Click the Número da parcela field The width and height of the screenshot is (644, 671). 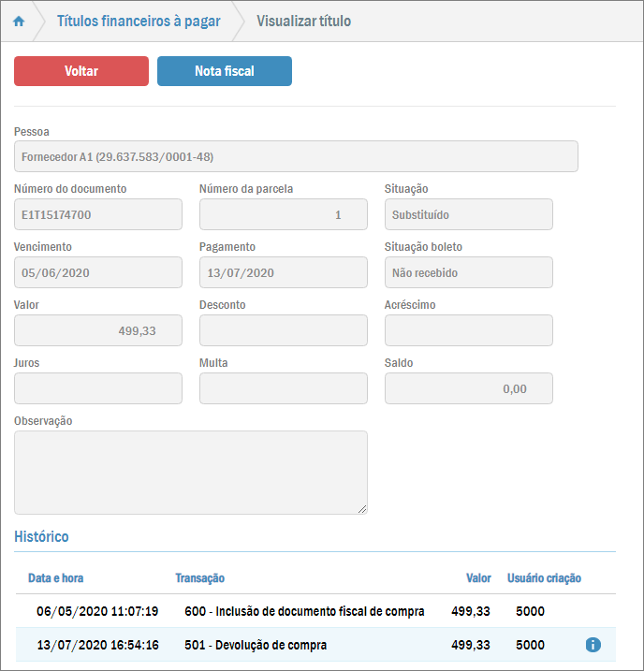(x=283, y=214)
